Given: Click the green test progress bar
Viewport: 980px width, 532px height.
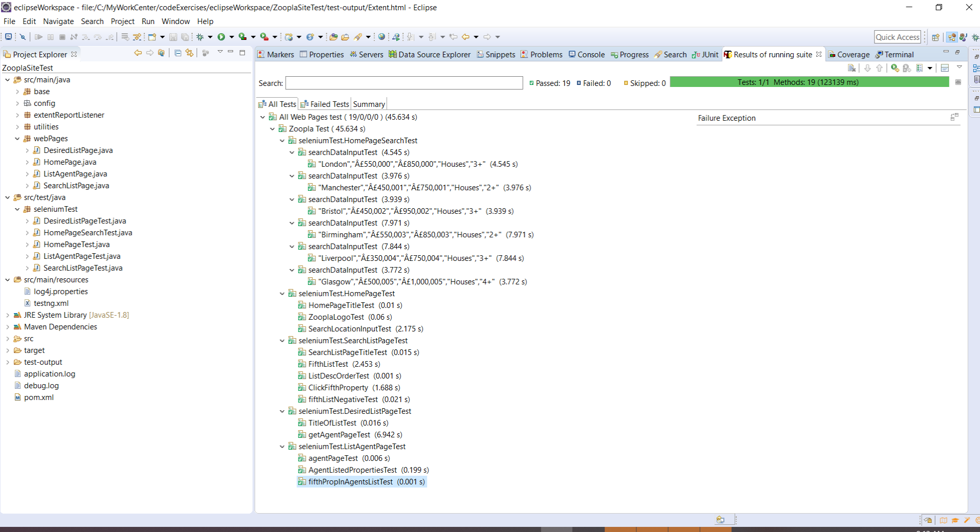Looking at the screenshot, I should (x=808, y=82).
